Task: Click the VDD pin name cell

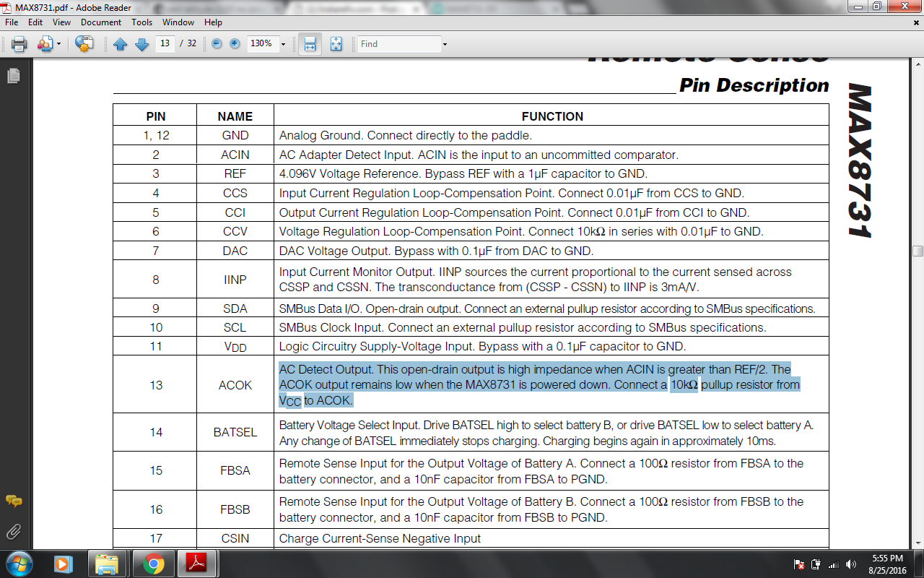Action: click(235, 347)
